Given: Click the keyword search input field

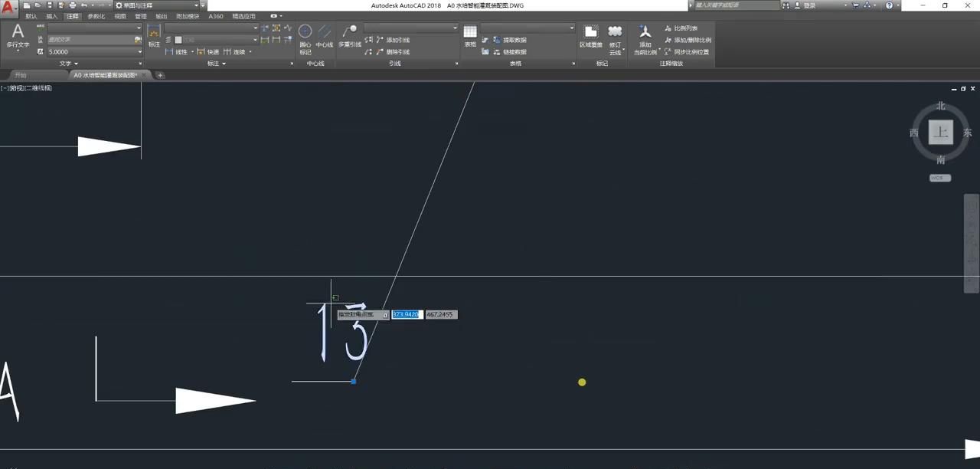Looking at the screenshot, I should point(735,5).
